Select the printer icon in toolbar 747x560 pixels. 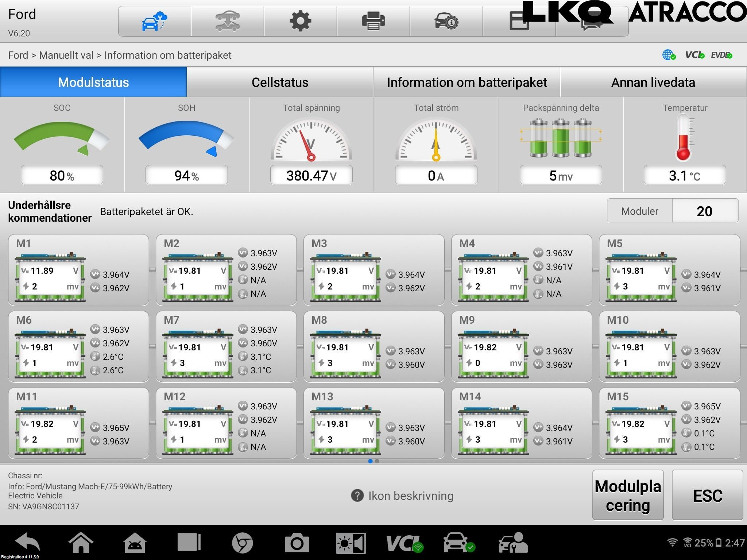(373, 21)
